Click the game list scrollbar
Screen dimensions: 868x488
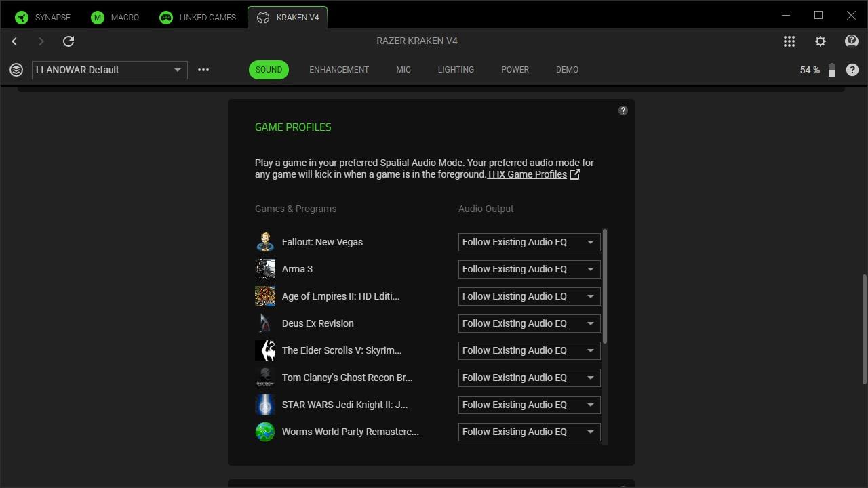[x=604, y=286]
